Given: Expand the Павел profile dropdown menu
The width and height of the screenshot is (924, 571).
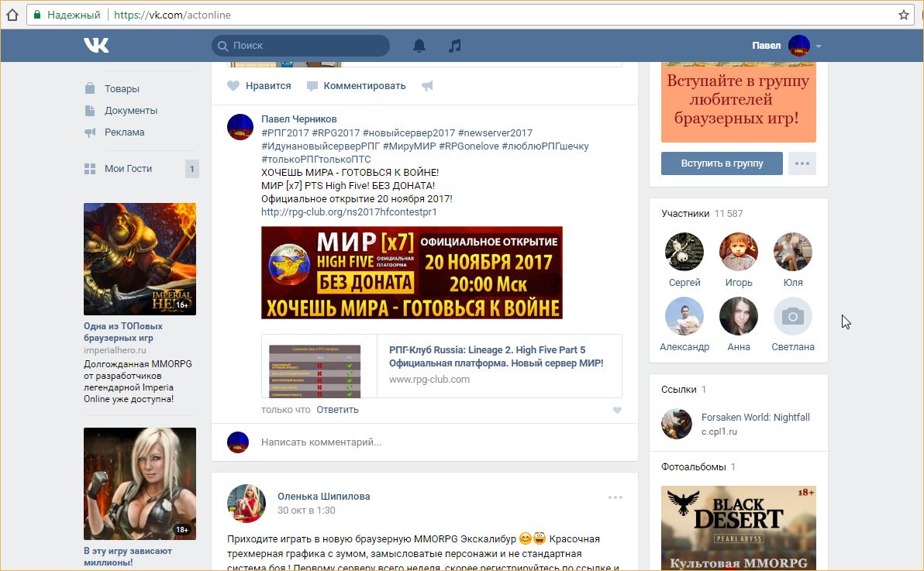Looking at the screenshot, I should coord(818,46).
